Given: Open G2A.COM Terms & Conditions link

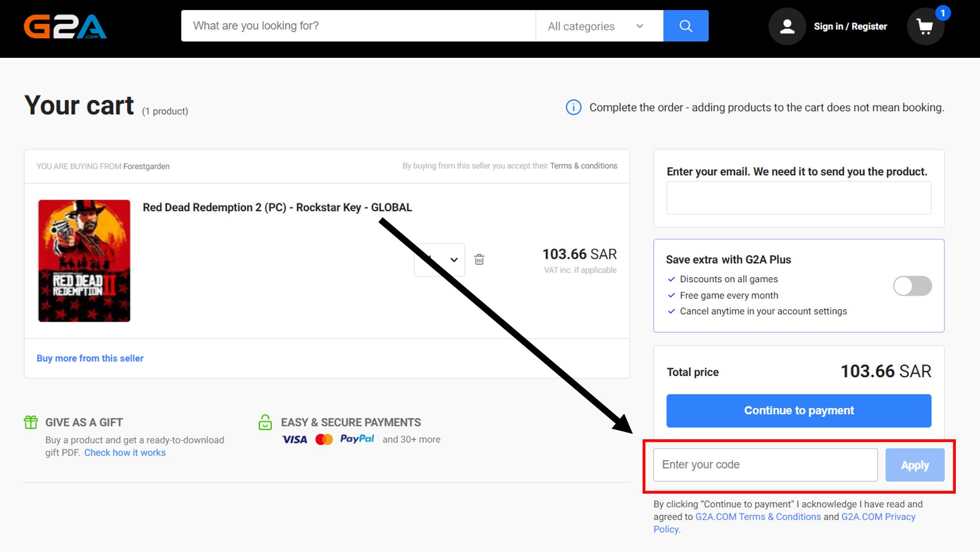Looking at the screenshot, I should tap(758, 517).
